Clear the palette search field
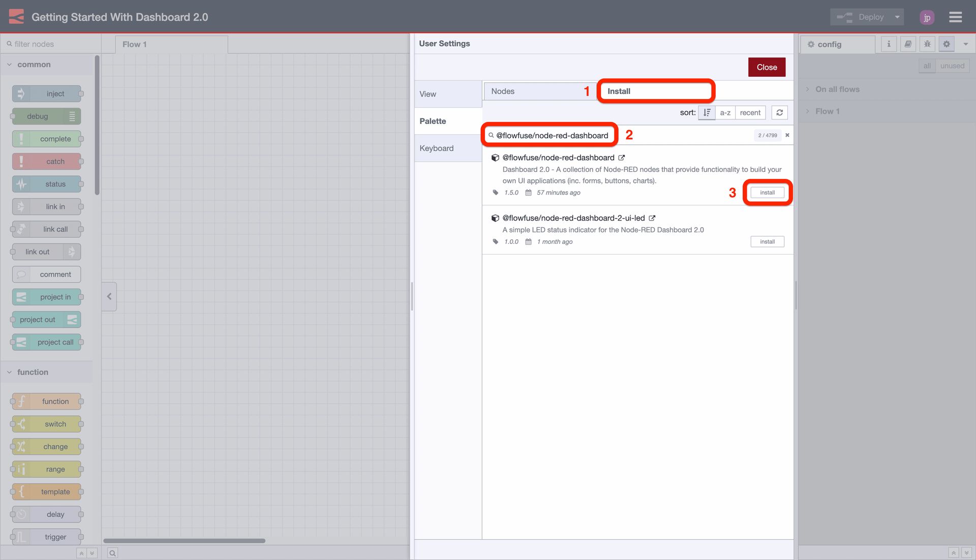This screenshot has height=560, width=976. point(787,135)
